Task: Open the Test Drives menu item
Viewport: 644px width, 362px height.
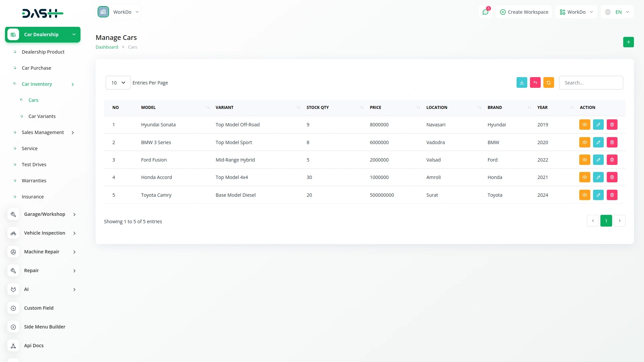Action: (x=34, y=165)
